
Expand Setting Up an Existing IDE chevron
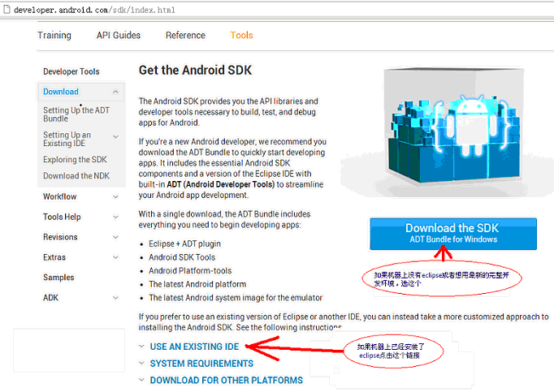coord(115,136)
